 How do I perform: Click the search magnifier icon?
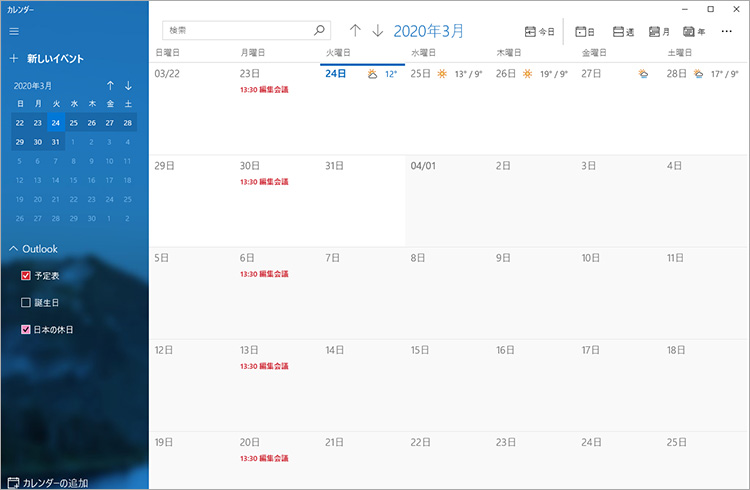click(x=319, y=30)
